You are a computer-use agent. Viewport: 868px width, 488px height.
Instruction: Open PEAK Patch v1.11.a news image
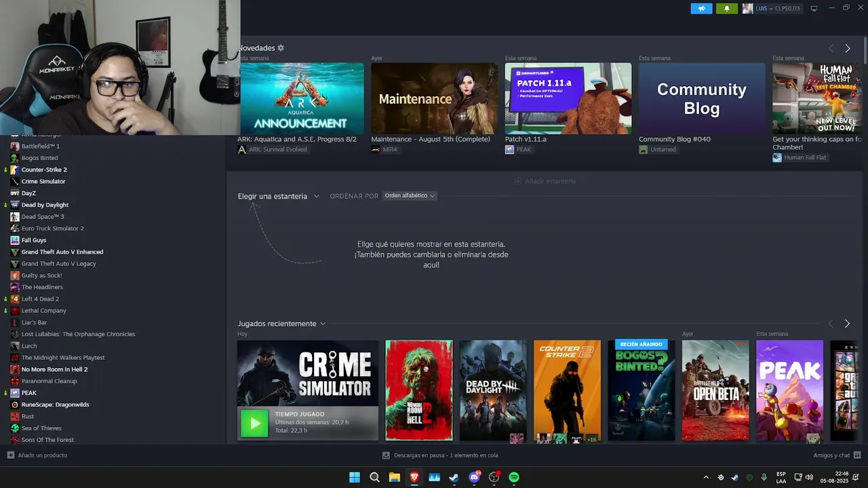tap(568, 98)
